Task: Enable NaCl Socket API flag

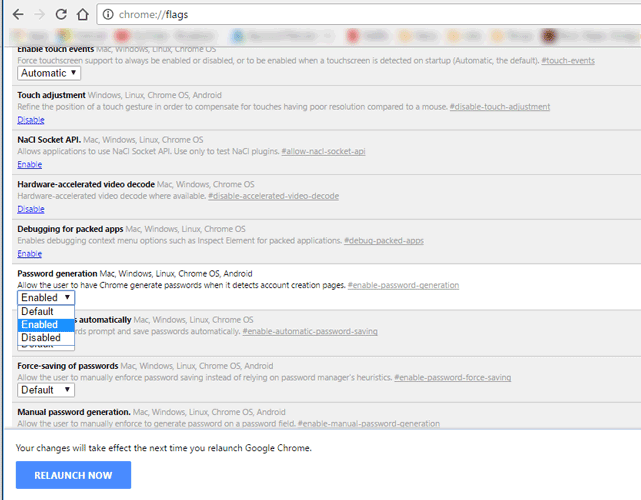Action: tap(29, 164)
